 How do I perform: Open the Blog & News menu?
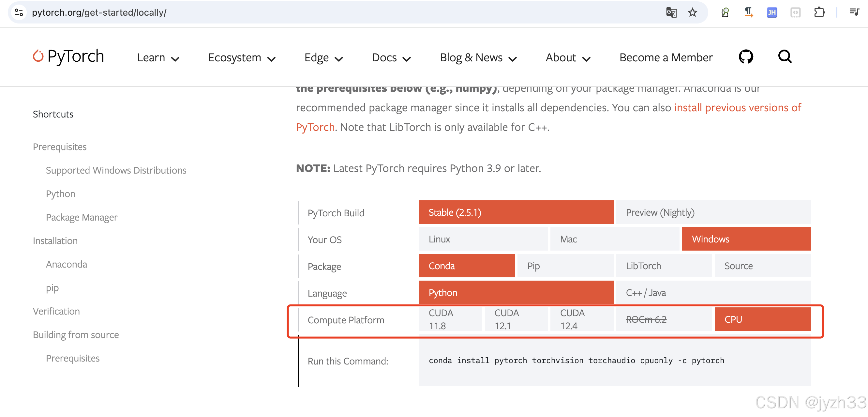[x=478, y=58]
